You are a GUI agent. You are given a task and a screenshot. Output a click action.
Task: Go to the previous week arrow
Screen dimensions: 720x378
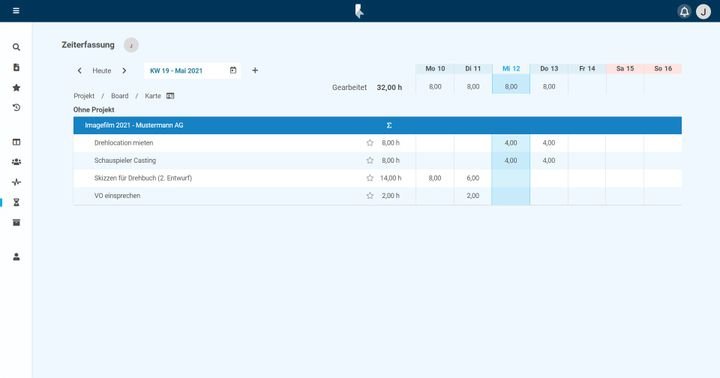coord(79,71)
